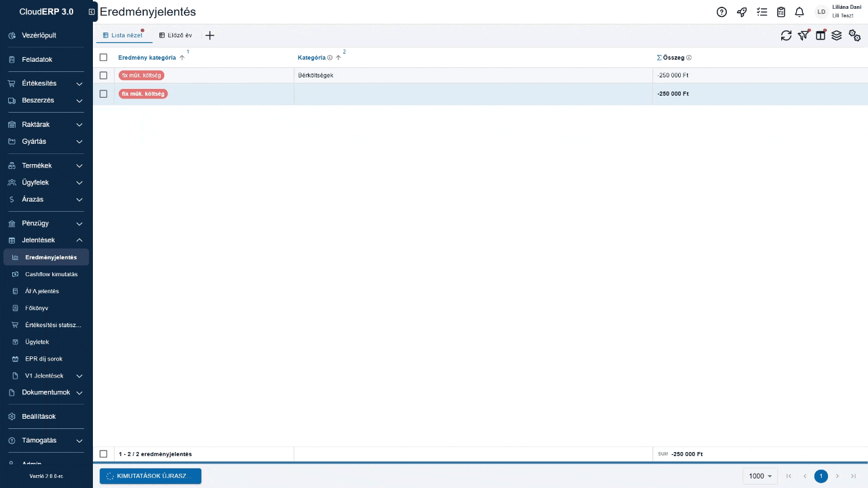Open the filter icon on the toolbar
Screen dimensions: 868x488
point(804,35)
